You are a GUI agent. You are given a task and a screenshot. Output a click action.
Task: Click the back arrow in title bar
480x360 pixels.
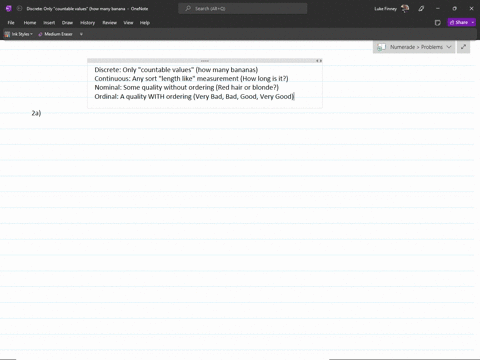(19, 9)
